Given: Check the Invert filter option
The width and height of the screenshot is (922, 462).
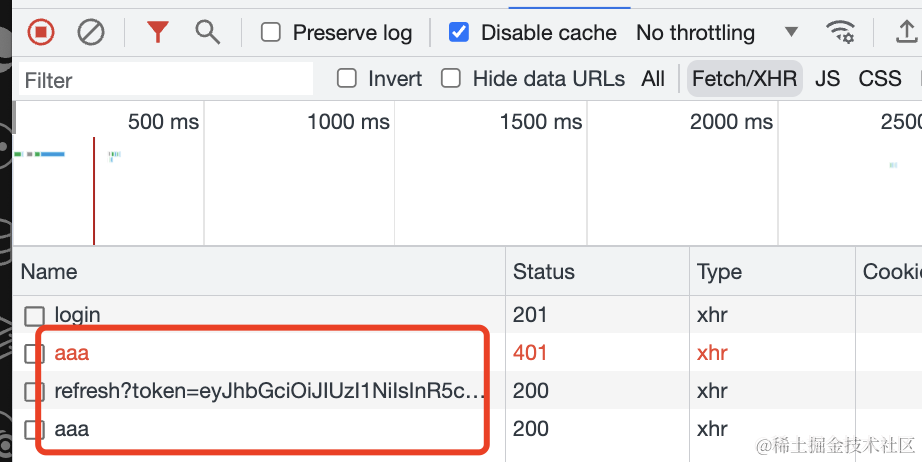Looking at the screenshot, I should point(347,79).
